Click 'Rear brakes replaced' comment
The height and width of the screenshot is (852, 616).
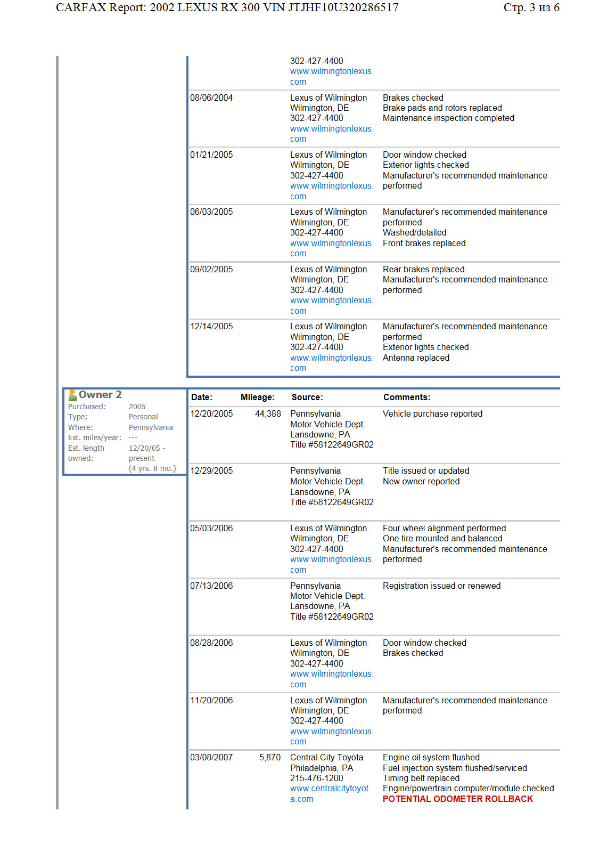tap(423, 270)
